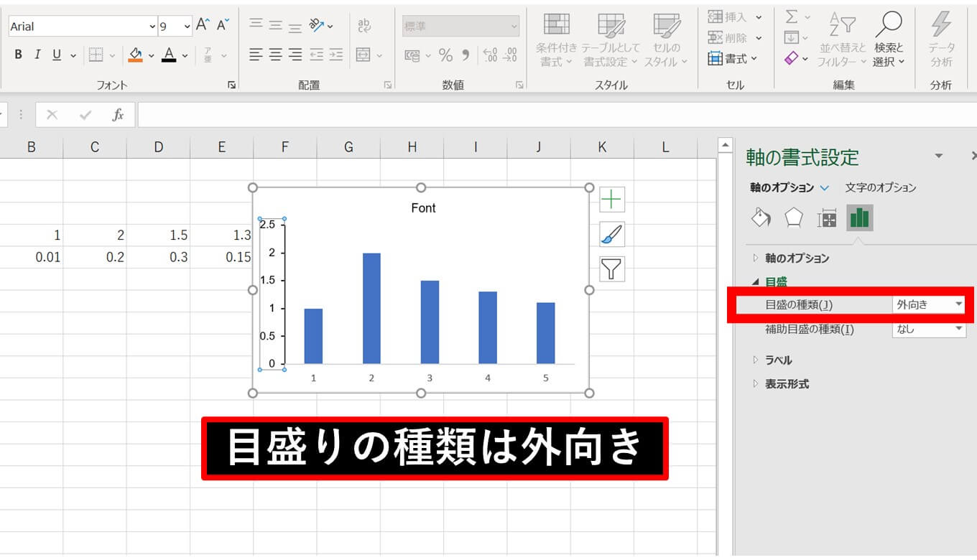Click merge and center icon
Image resolution: width=977 pixels, height=560 pixels.
pos(363,55)
